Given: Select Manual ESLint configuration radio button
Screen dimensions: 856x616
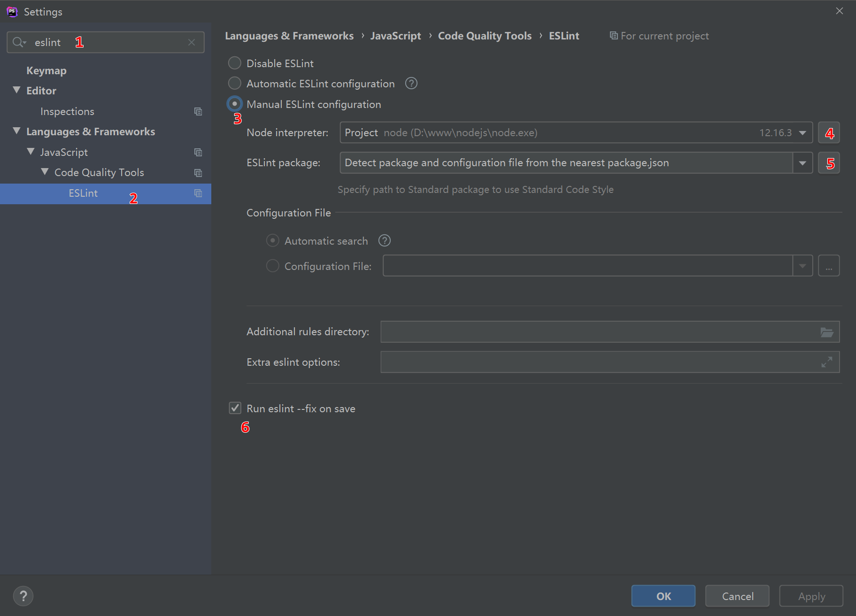Looking at the screenshot, I should coord(235,104).
